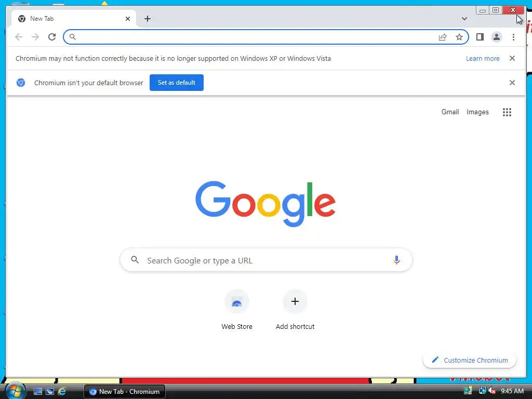Click Show Desktop in quick launch

coord(37,392)
